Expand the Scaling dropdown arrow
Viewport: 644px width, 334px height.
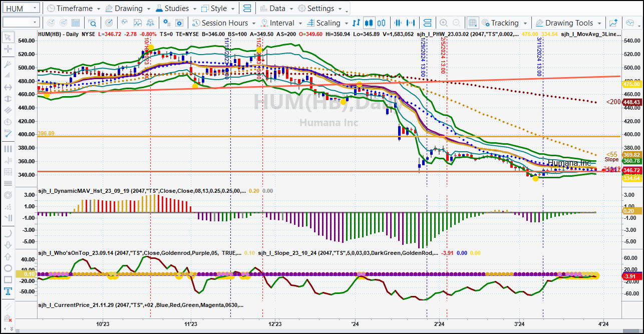click(346, 23)
